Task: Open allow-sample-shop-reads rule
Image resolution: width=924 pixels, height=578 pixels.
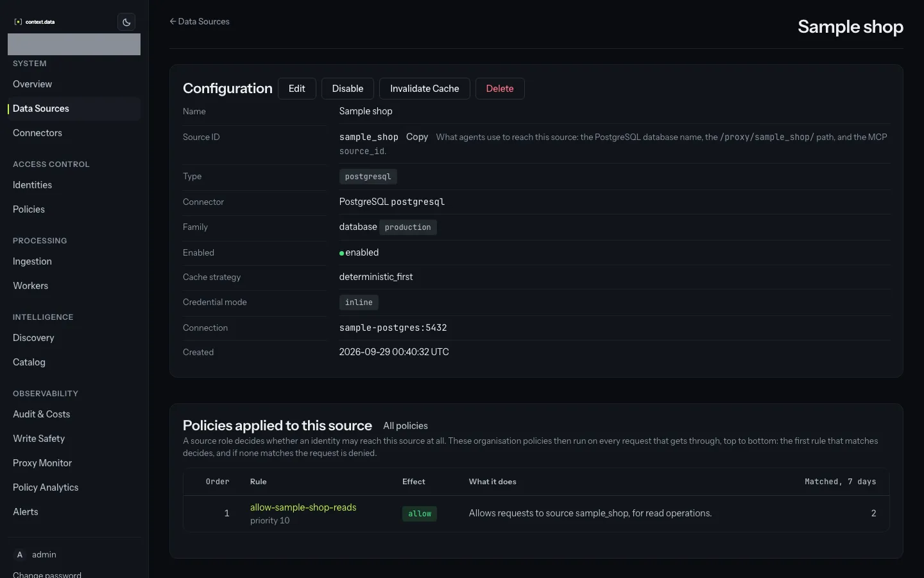Action: 304,507
